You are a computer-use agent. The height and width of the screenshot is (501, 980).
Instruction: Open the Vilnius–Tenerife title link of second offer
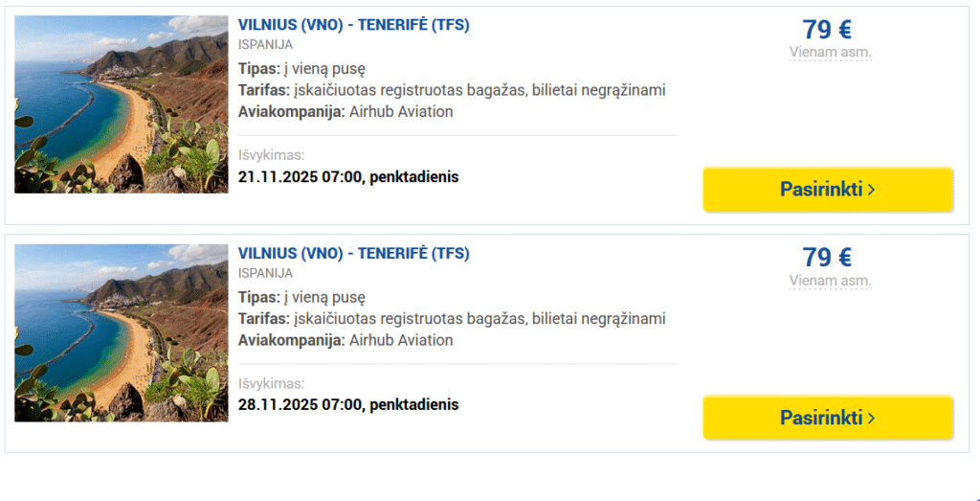pyautogui.click(x=353, y=254)
